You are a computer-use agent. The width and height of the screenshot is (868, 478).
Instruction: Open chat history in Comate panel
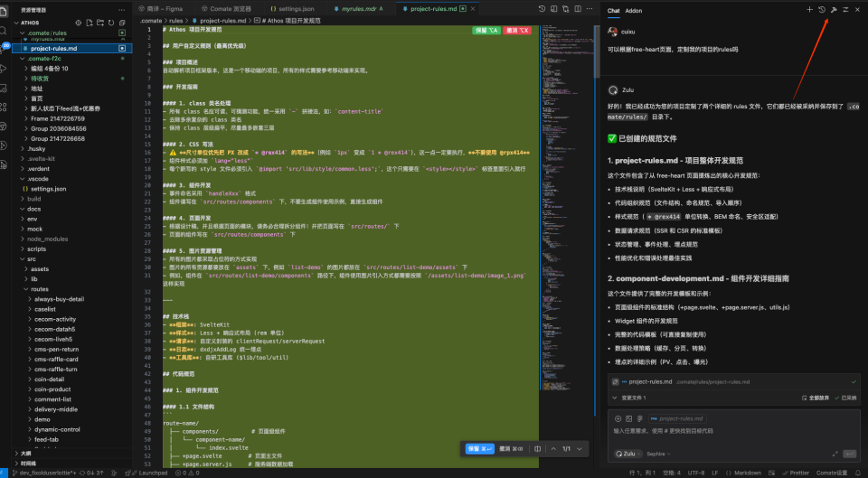pyautogui.click(x=822, y=9)
